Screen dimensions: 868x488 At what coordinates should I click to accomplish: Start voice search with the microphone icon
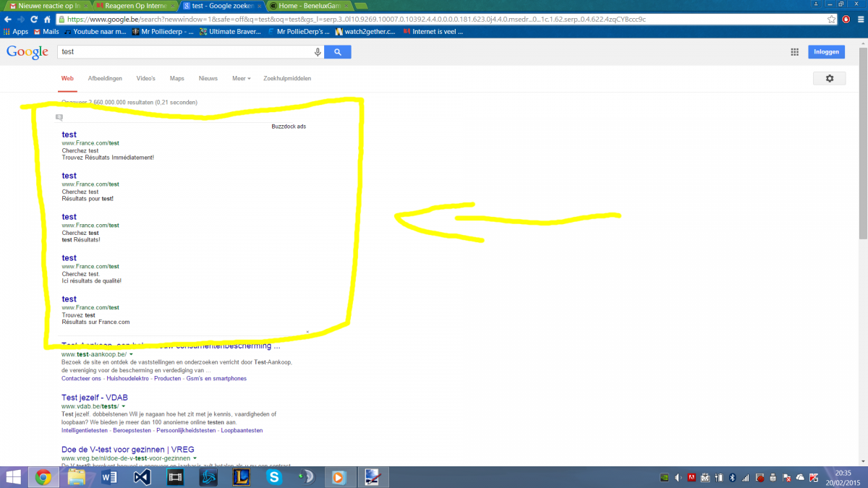click(318, 52)
